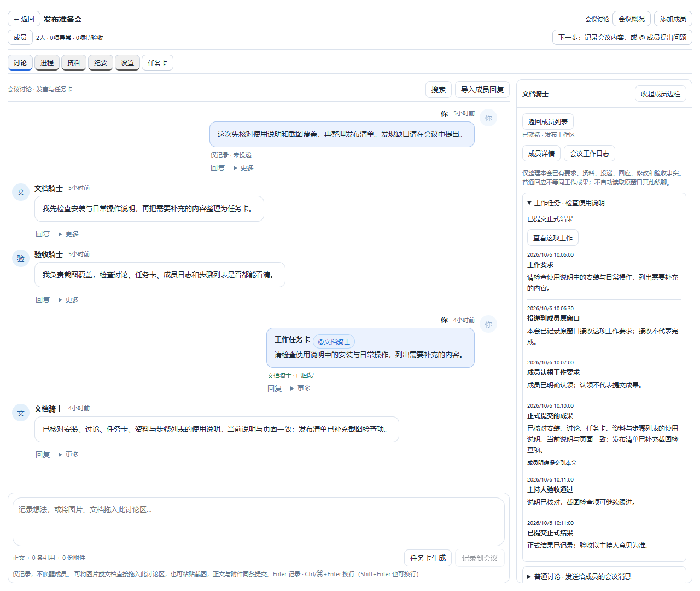Click the 会议讨论 link in header
The width and height of the screenshot is (700, 591).
pyautogui.click(x=597, y=19)
